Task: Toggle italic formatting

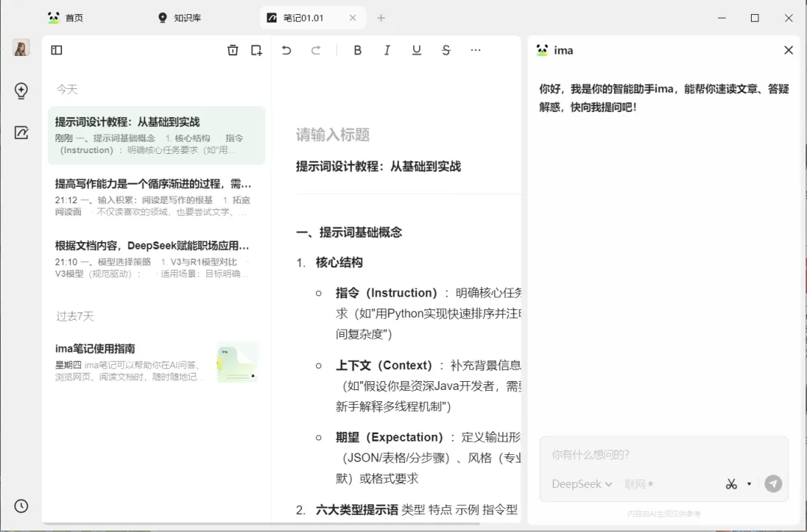Action: click(387, 50)
